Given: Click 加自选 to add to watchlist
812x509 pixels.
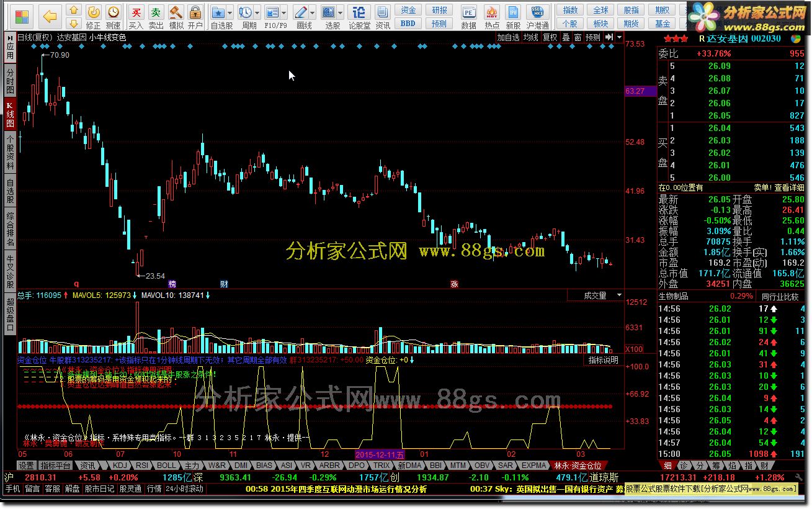Looking at the screenshot, I should click(508, 37).
